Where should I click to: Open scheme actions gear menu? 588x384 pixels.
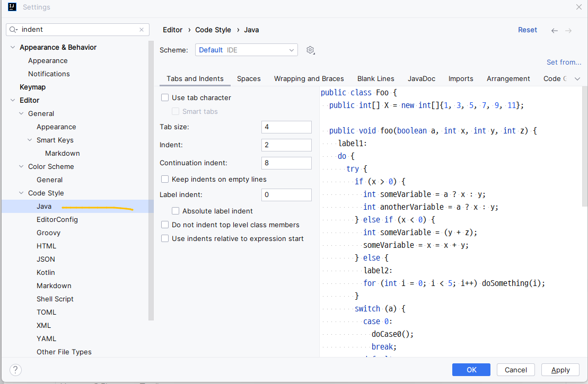(310, 50)
